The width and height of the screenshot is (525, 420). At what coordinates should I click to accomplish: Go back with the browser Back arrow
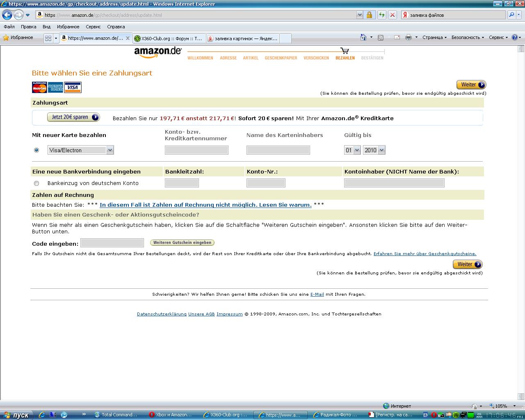(x=7, y=15)
